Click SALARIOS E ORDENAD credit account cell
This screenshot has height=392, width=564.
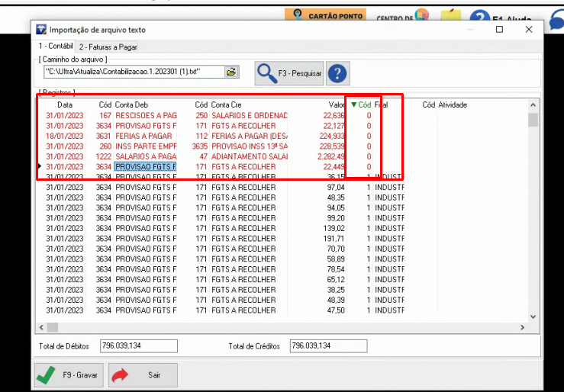[250, 116]
